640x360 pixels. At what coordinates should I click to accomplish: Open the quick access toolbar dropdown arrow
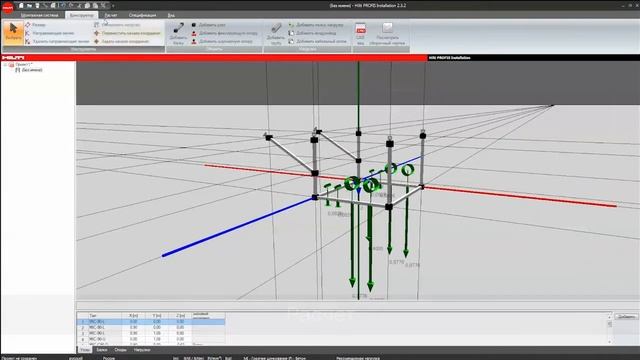(113, 6)
